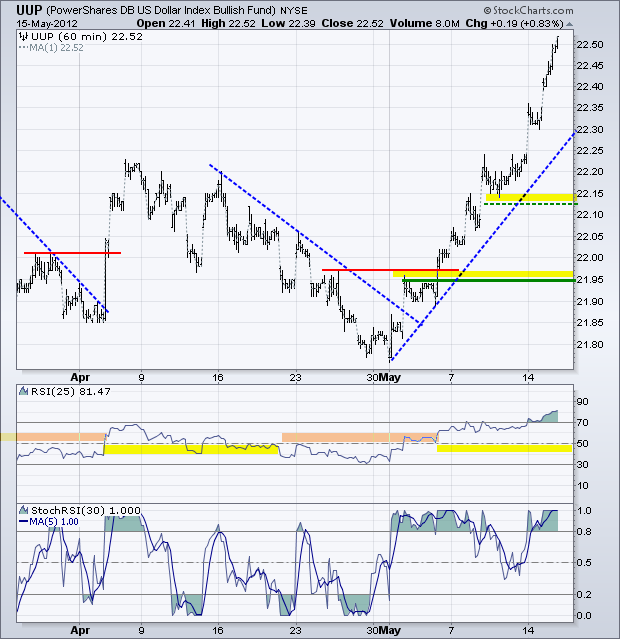620x639 pixels.
Task: Click the green support line at 21.95
Action: pyautogui.click(x=489, y=280)
